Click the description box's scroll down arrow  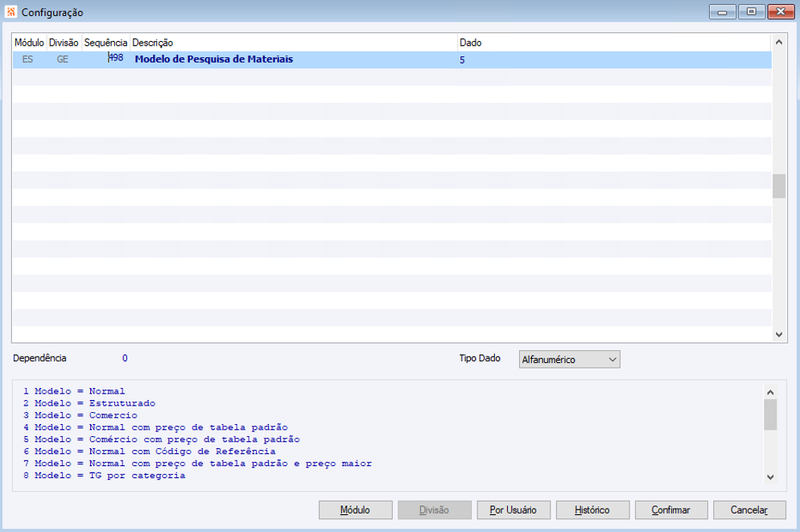coord(770,477)
